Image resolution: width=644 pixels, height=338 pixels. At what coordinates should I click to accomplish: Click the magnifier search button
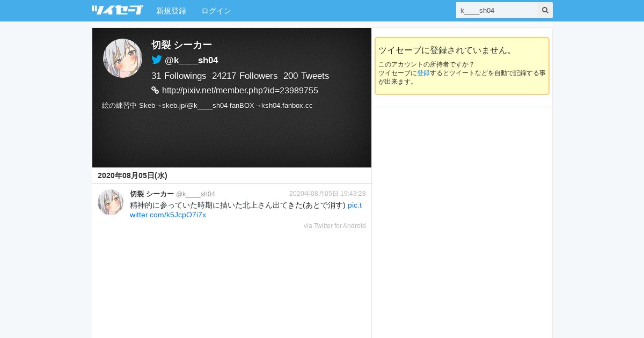click(x=545, y=10)
